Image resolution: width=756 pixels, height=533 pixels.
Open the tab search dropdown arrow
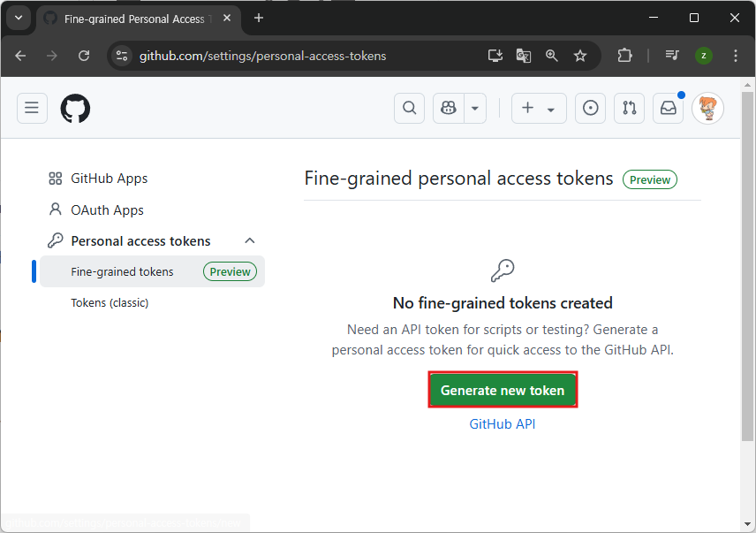click(19, 18)
